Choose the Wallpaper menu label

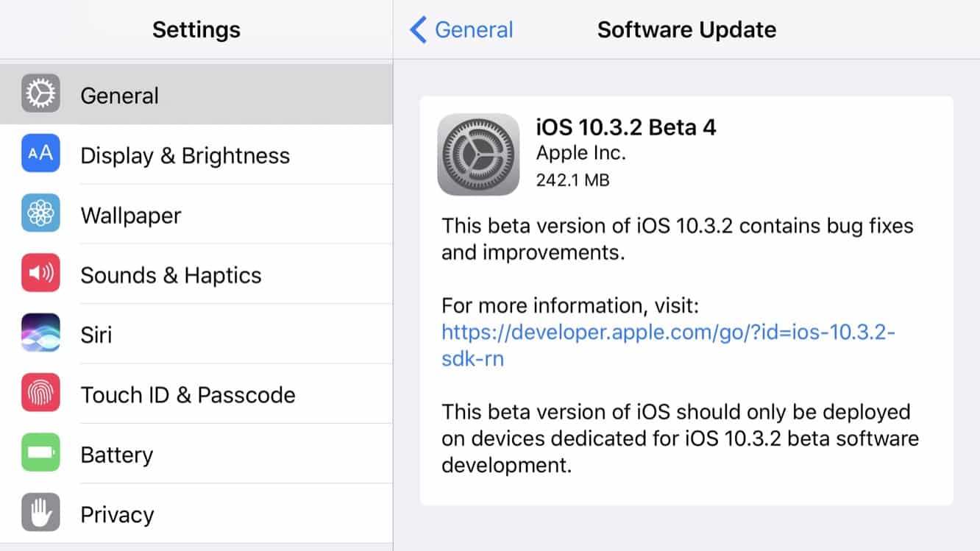pyautogui.click(x=130, y=216)
